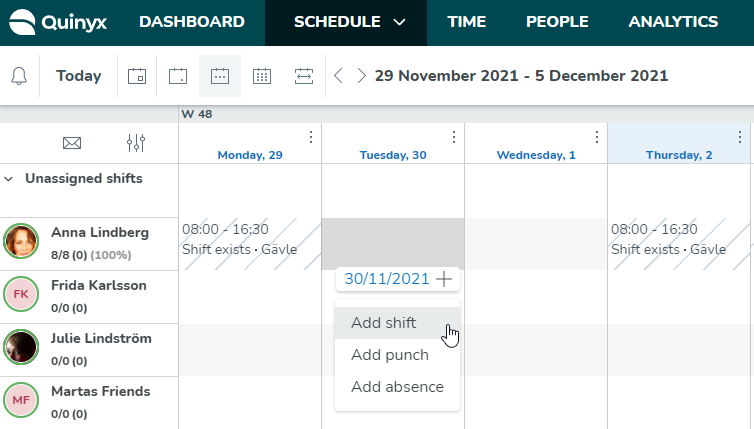Switch to month view grid icon
The height and width of the screenshot is (429, 754).
point(262,76)
